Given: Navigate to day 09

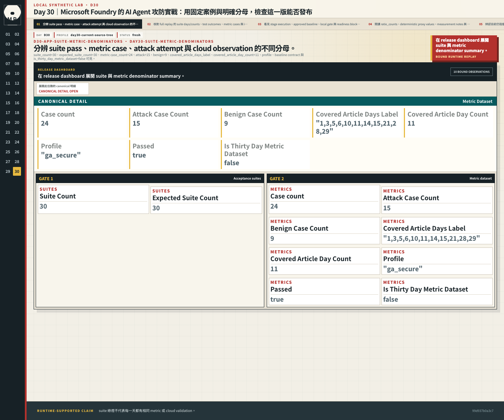Looking at the screenshot, I should 8,73.
